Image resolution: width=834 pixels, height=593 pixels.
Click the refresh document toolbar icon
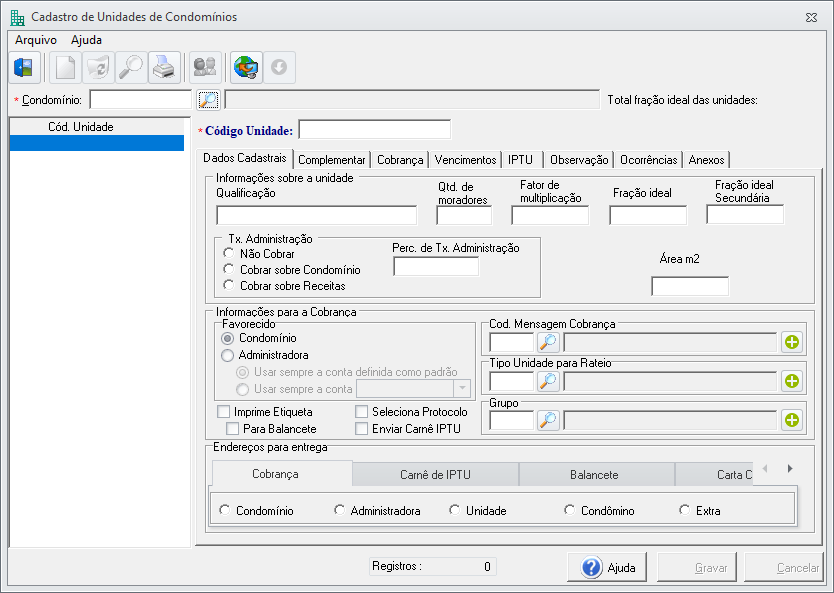click(98, 68)
